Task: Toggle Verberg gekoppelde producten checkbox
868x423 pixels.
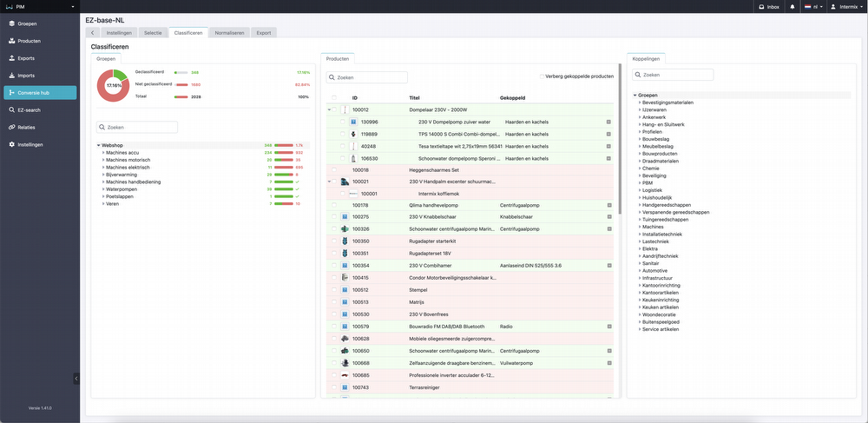Action: click(542, 76)
